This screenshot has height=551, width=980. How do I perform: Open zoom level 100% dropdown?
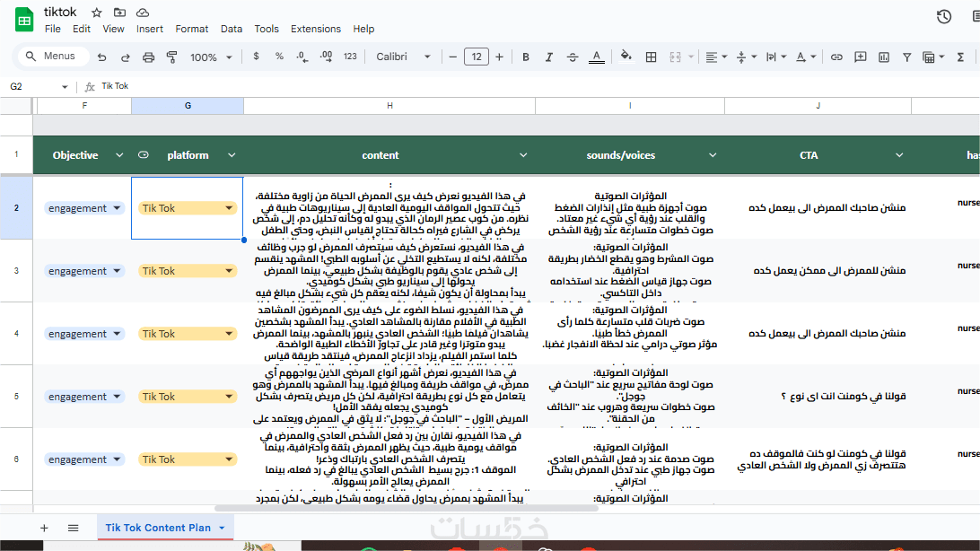click(x=211, y=57)
